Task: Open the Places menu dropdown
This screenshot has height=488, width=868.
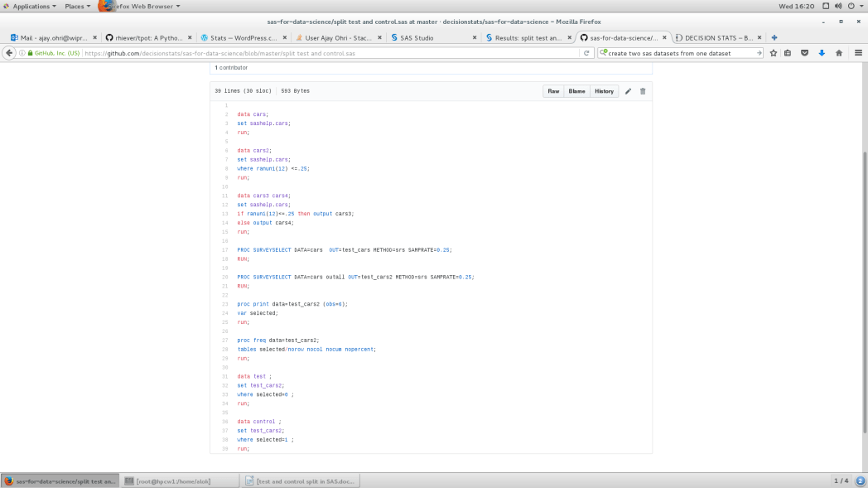Action: [75, 6]
